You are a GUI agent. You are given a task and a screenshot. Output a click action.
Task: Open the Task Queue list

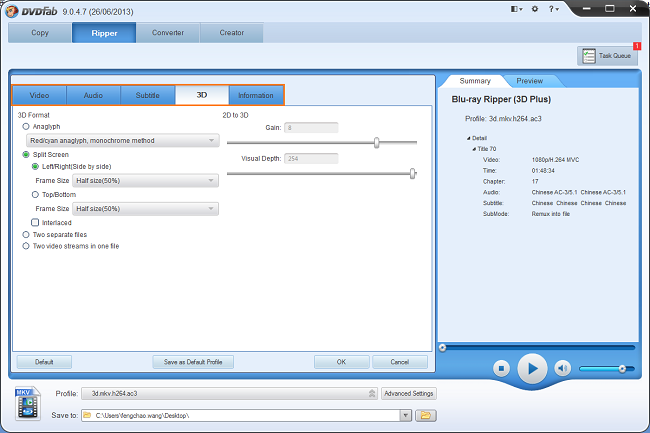[607, 56]
